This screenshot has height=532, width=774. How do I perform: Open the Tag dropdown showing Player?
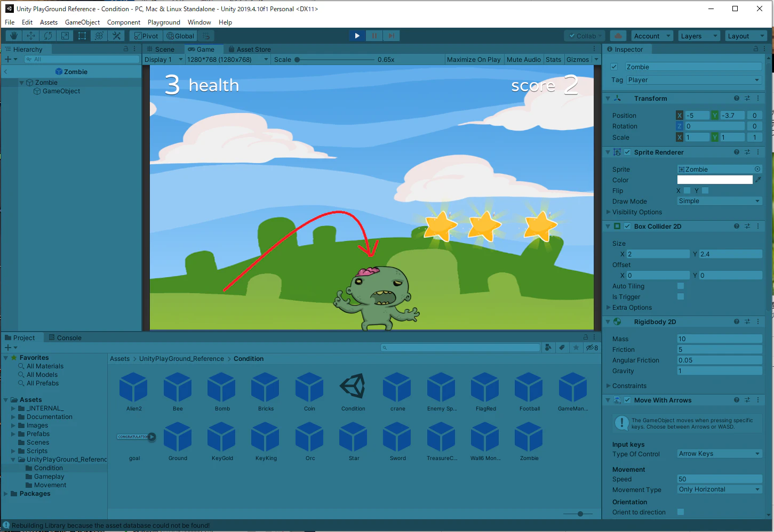(x=694, y=80)
